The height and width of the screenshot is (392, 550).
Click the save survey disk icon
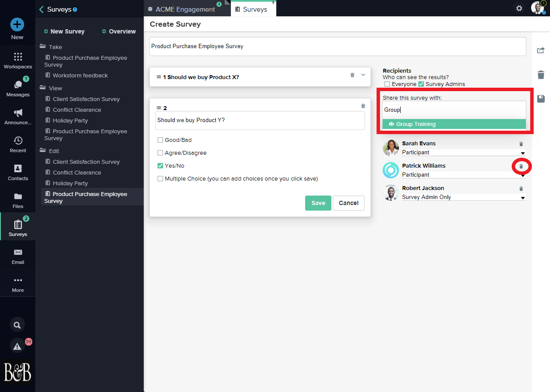point(541,99)
